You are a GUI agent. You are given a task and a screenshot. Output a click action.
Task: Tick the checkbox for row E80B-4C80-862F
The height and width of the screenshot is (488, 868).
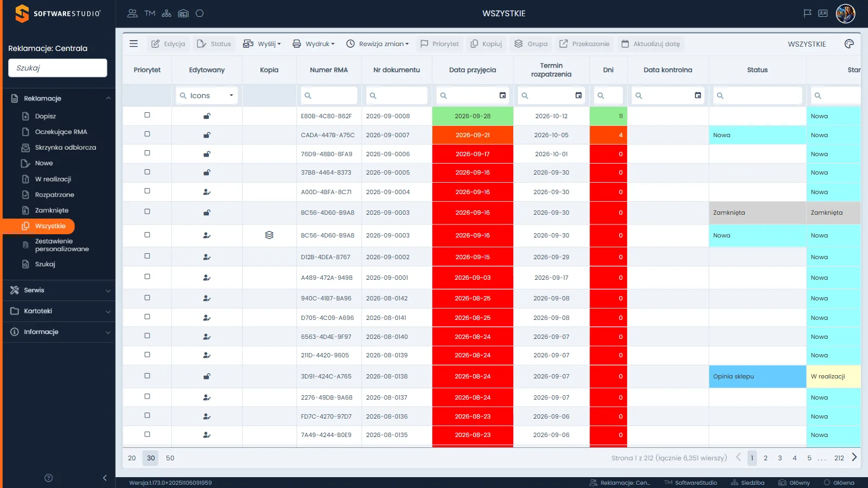point(147,115)
